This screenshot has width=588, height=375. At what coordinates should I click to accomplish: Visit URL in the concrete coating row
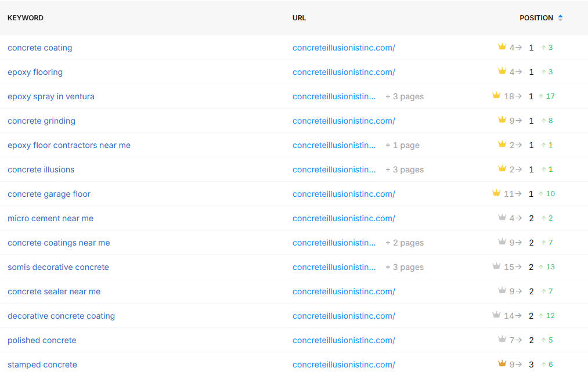click(344, 48)
